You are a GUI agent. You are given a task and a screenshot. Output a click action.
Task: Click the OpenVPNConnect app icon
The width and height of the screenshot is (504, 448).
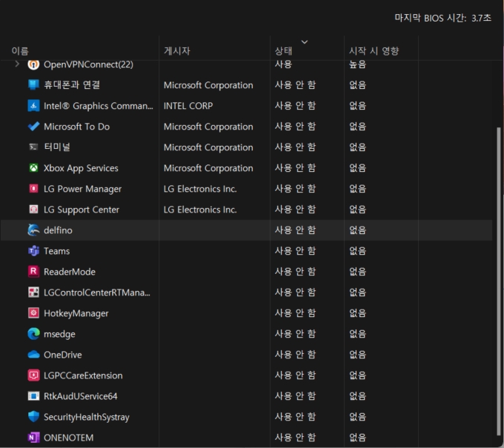pos(33,64)
